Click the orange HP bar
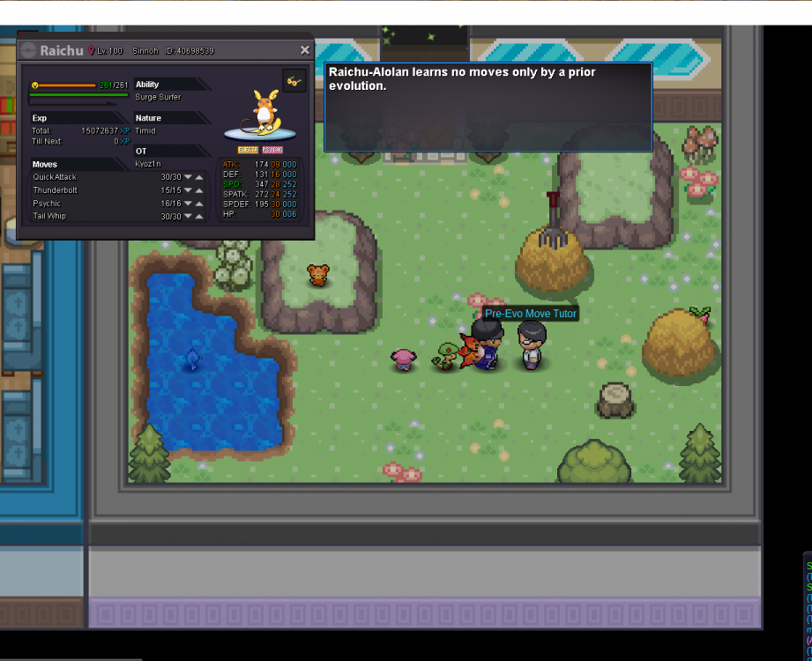 [68, 85]
